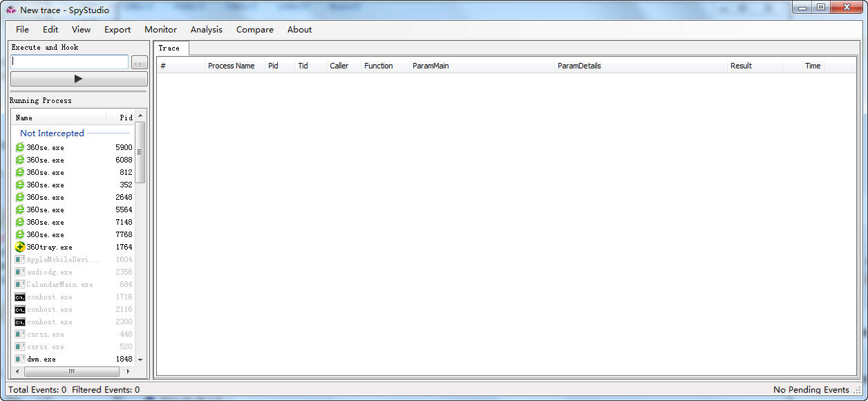
Task: Click the Process Name column header
Action: tap(235, 66)
